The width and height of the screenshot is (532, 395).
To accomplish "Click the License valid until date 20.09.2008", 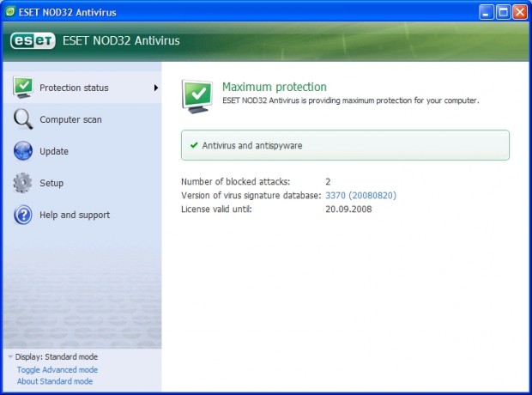I will click(x=348, y=209).
